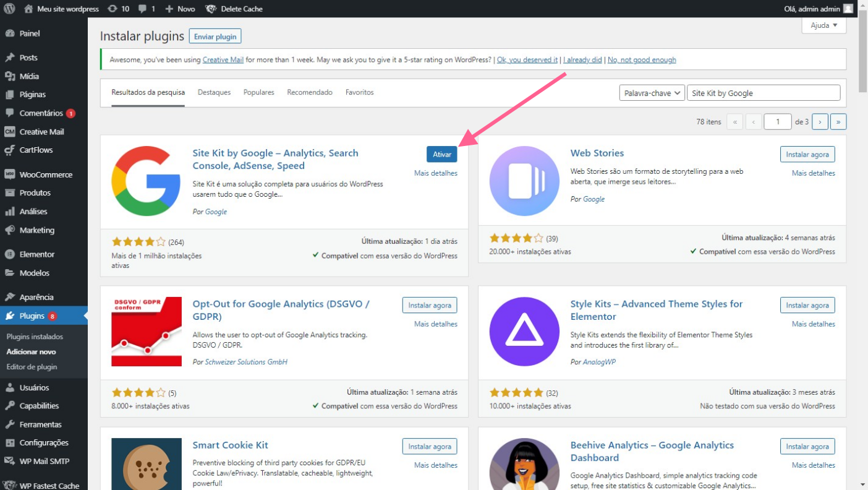
Task: Click the plugin search input field
Action: (x=764, y=93)
